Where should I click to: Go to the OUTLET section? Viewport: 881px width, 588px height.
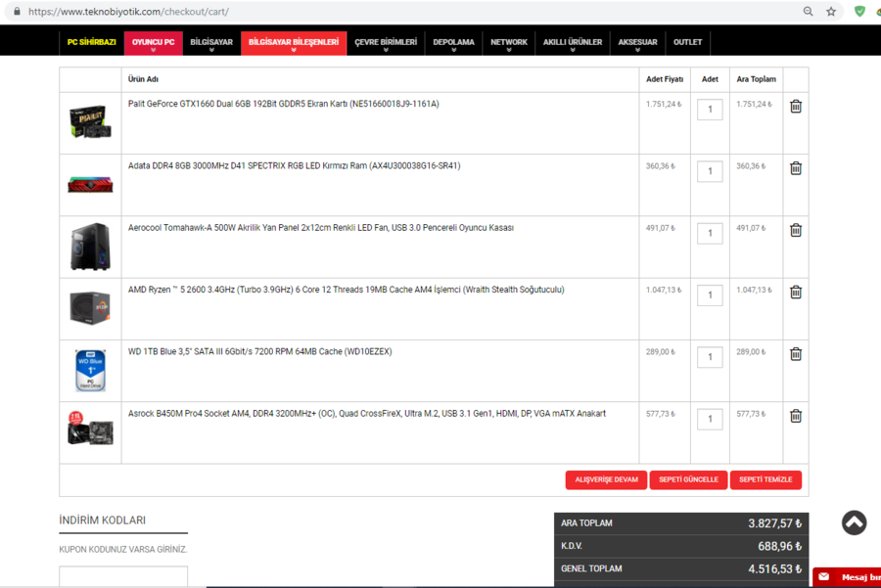[688, 42]
